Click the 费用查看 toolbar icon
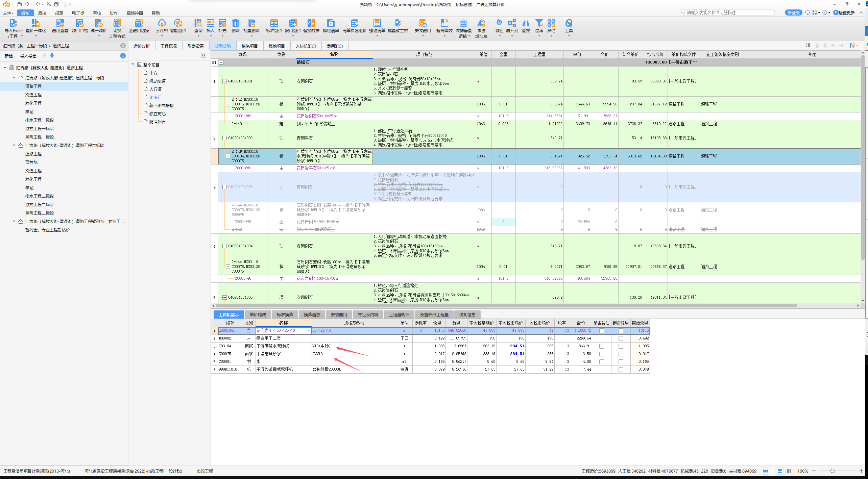This screenshot has height=479, width=868. coord(60,23)
